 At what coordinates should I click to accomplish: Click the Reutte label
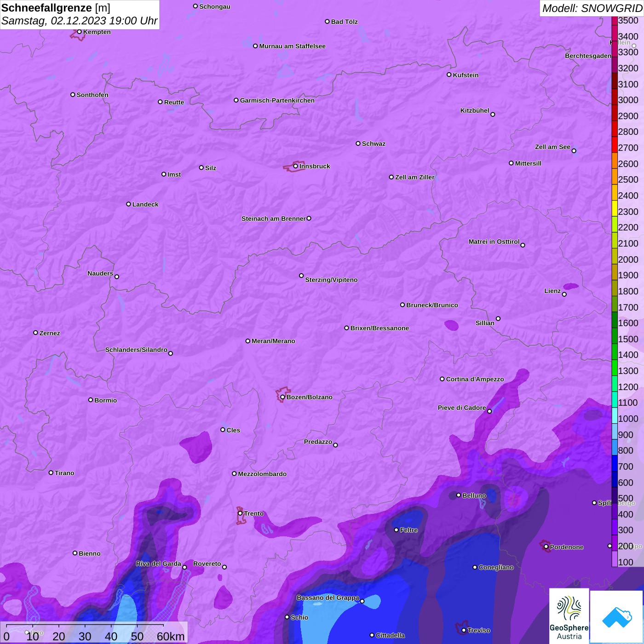click(x=174, y=102)
